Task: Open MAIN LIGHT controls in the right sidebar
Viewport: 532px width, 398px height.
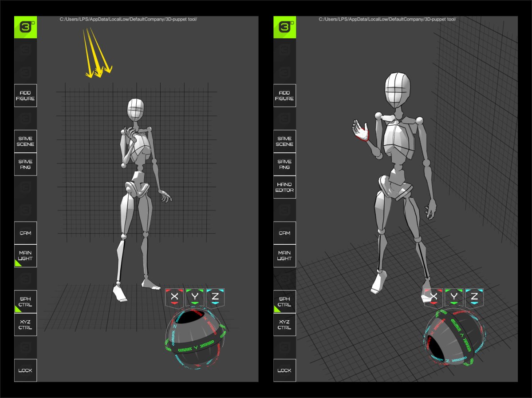Action: (x=284, y=256)
